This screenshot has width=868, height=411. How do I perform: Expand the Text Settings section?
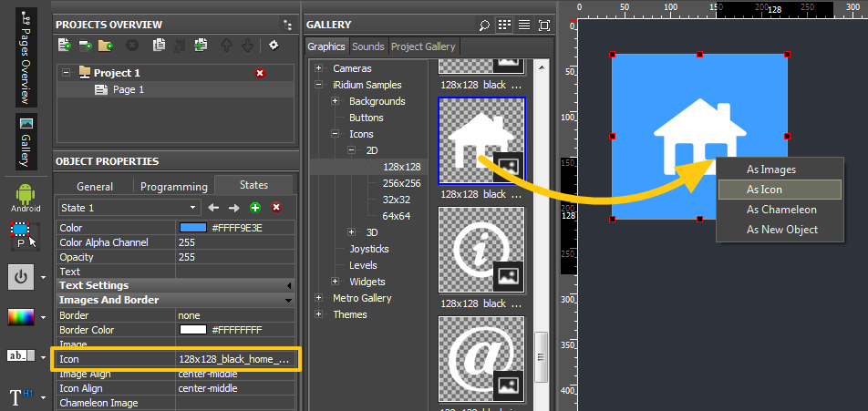(288, 285)
